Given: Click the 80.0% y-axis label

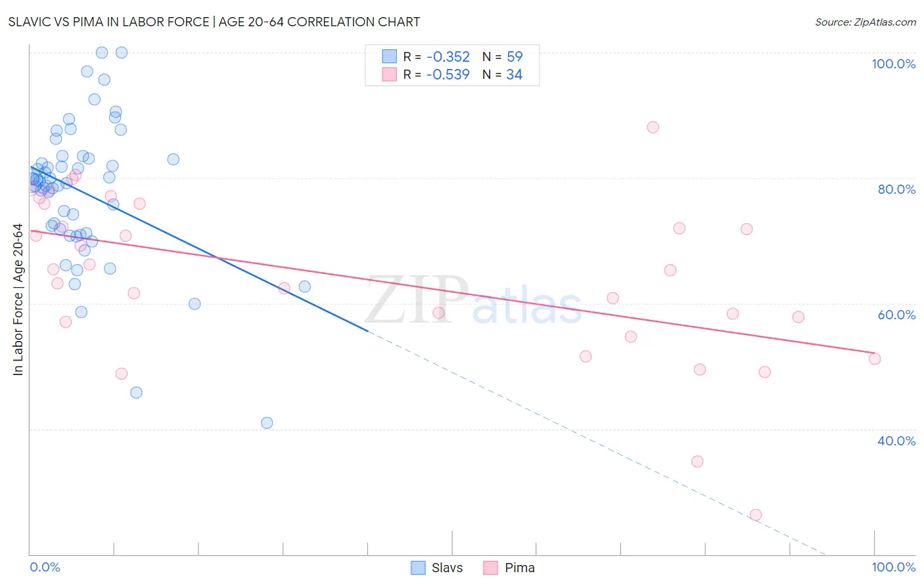Looking at the screenshot, I should point(896,189).
